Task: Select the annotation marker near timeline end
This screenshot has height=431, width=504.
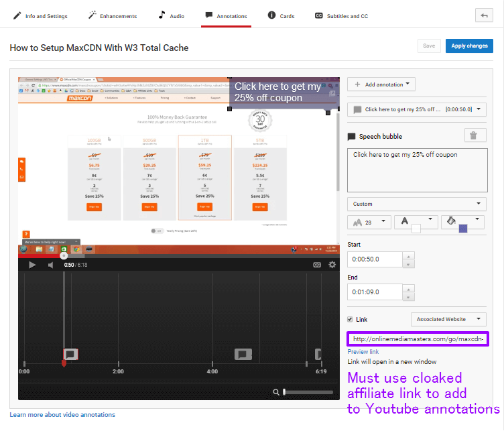Action: 318,354
